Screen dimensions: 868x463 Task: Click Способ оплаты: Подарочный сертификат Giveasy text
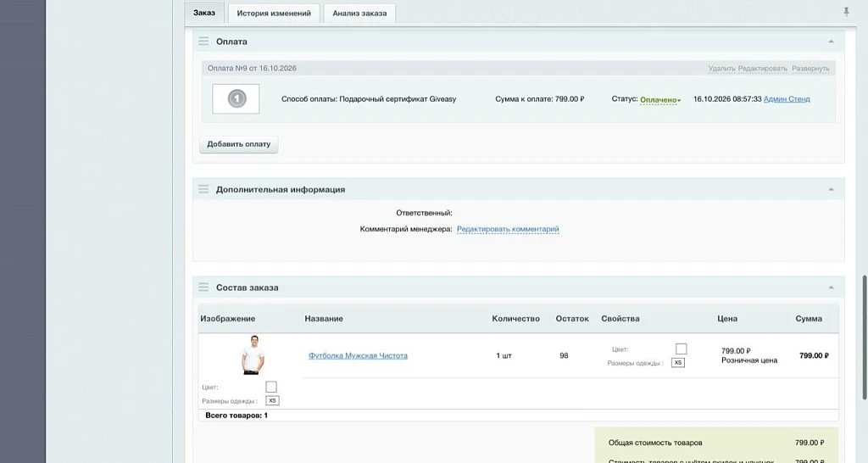(x=369, y=99)
